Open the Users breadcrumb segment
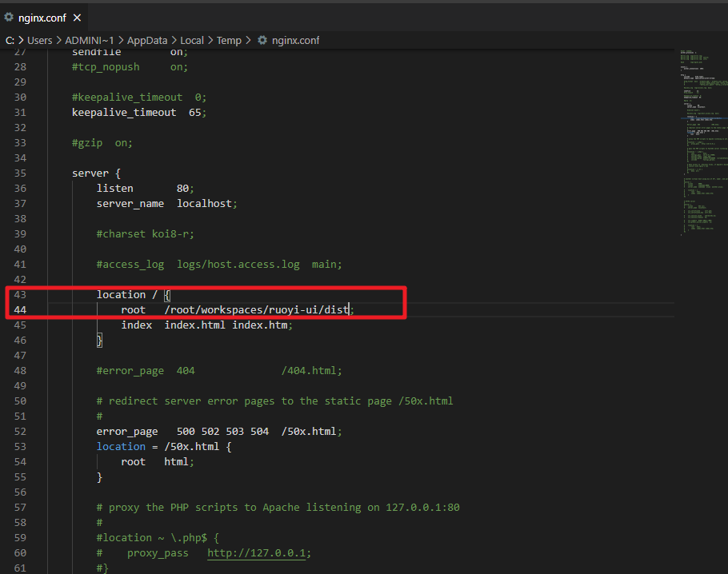The height and width of the screenshot is (574, 728). (39, 40)
